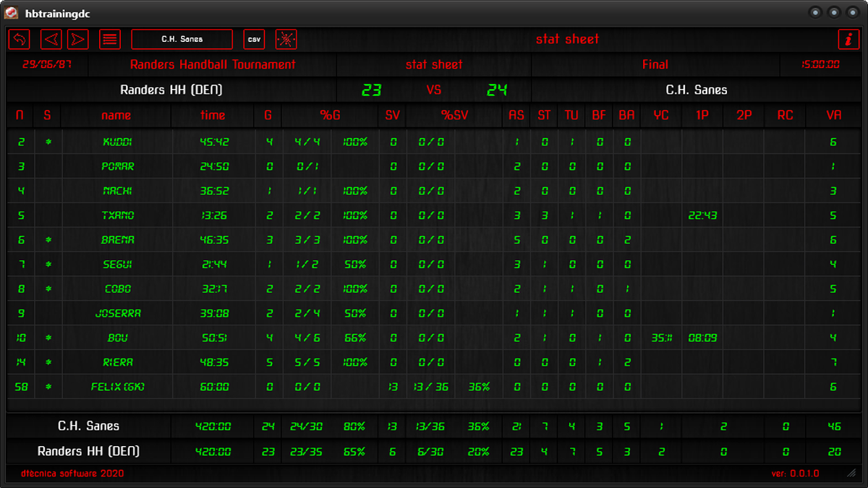
Task: Click the 'name' column header
Action: 116,115
